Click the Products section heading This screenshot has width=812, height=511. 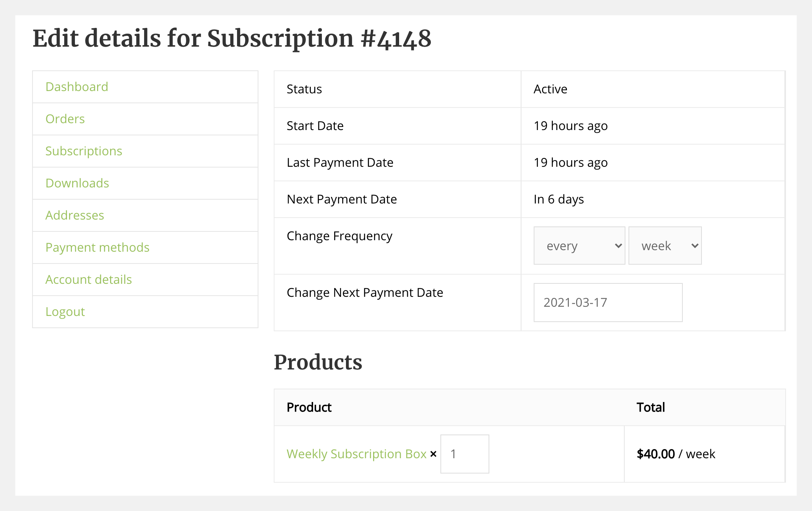coord(319,362)
